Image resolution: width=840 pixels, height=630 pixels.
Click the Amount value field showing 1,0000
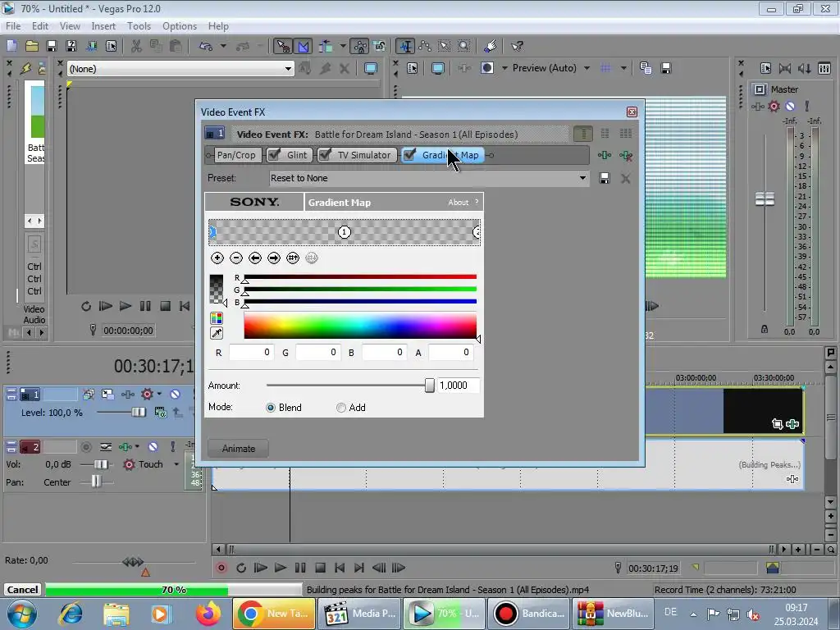point(459,386)
